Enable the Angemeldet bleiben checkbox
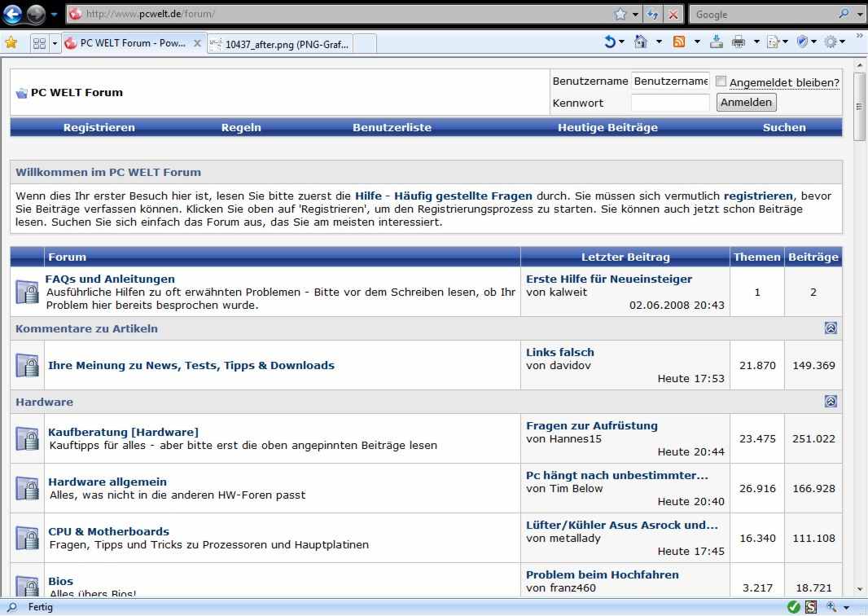 [x=721, y=81]
